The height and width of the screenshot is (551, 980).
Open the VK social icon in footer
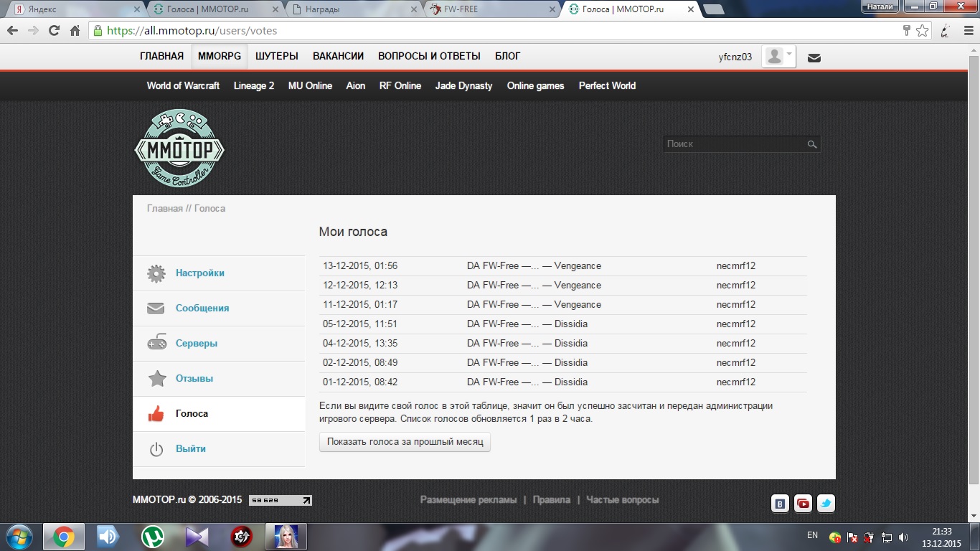[x=780, y=504]
